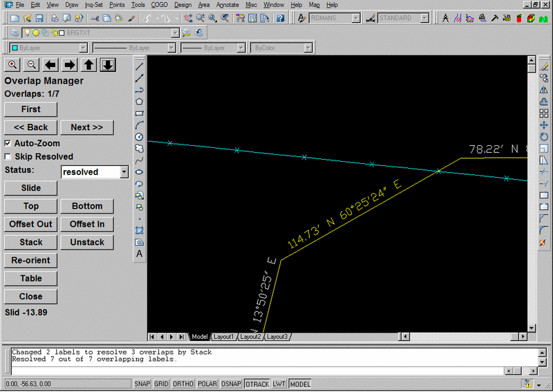Click the drawing area vertical scrollbar down arrow

(532, 328)
